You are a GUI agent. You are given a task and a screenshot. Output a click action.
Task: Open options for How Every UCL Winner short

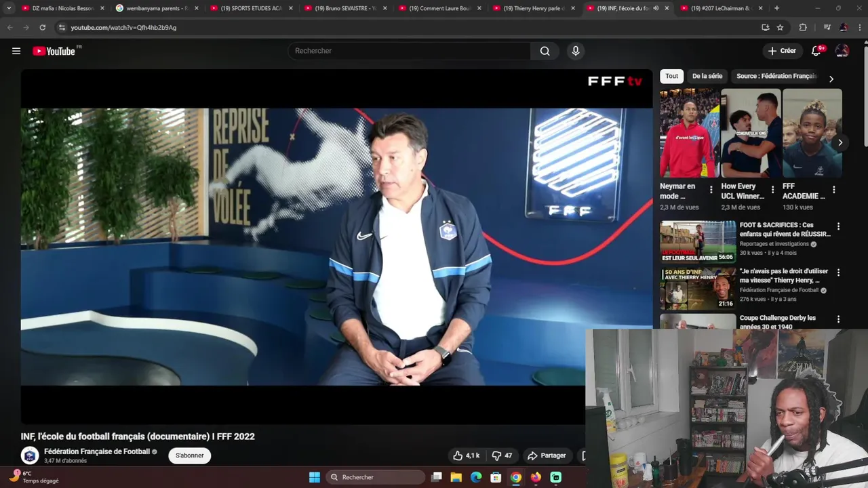coord(772,190)
